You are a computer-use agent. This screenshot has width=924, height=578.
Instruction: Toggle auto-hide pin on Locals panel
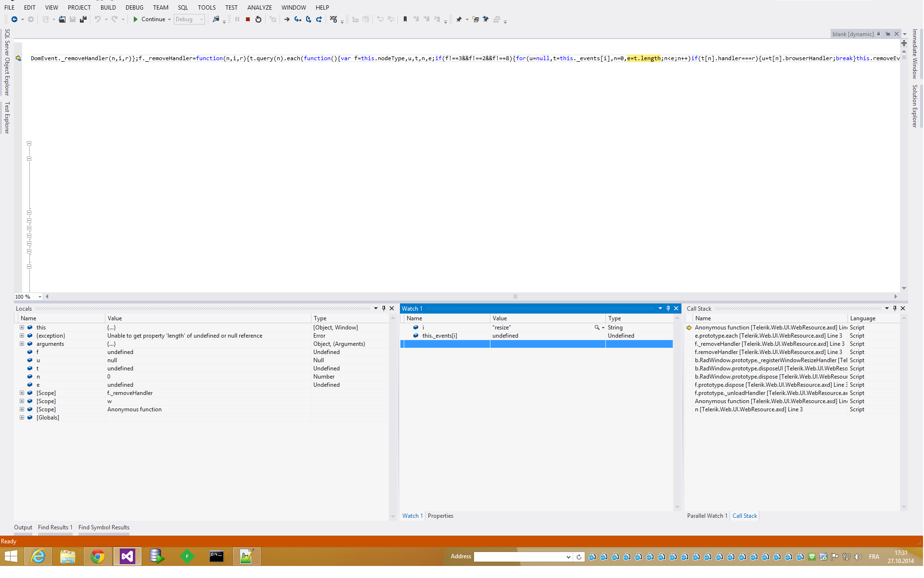pyautogui.click(x=384, y=308)
